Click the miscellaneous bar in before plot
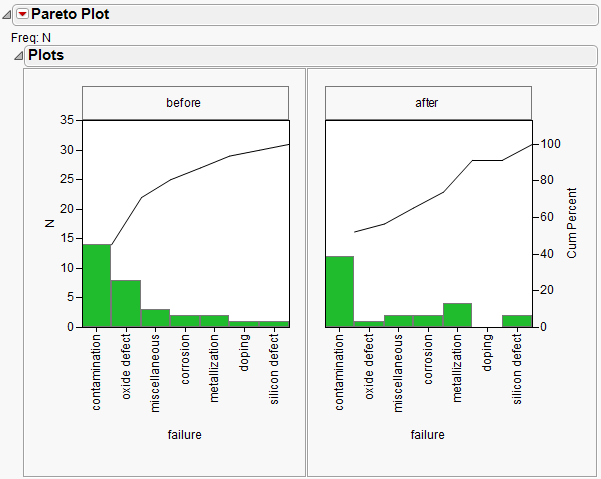The height and width of the screenshot is (479, 601). [x=154, y=318]
